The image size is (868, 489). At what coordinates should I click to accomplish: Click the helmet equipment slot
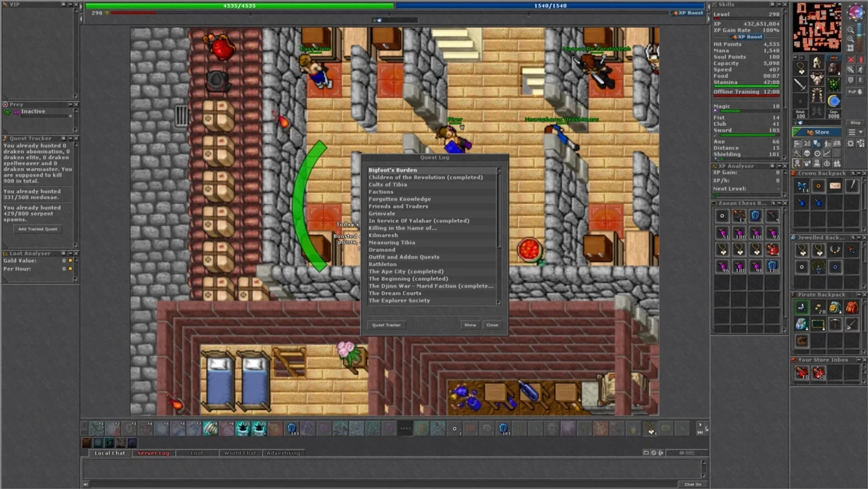coord(817,62)
